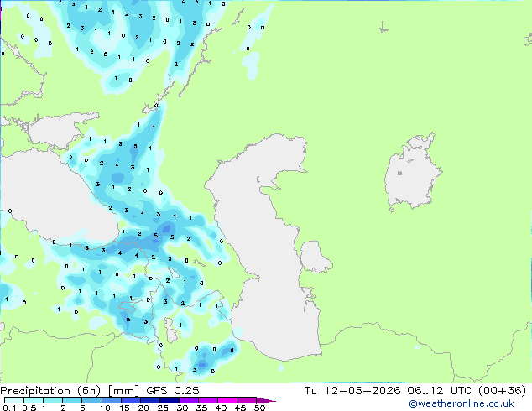The height and width of the screenshot is (411, 532).
Task: Click the 0.5 mm legend color swatch
Action: click(x=34, y=400)
